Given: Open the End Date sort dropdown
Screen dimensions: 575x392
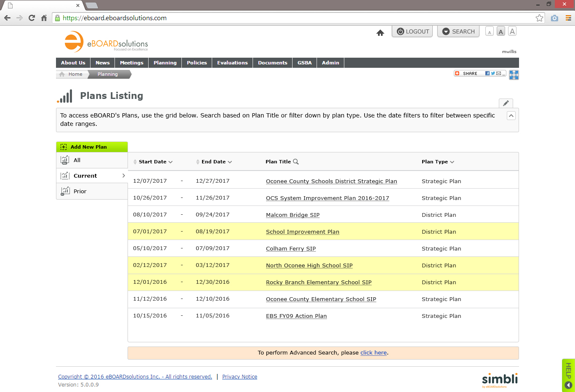Looking at the screenshot, I should coord(229,161).
